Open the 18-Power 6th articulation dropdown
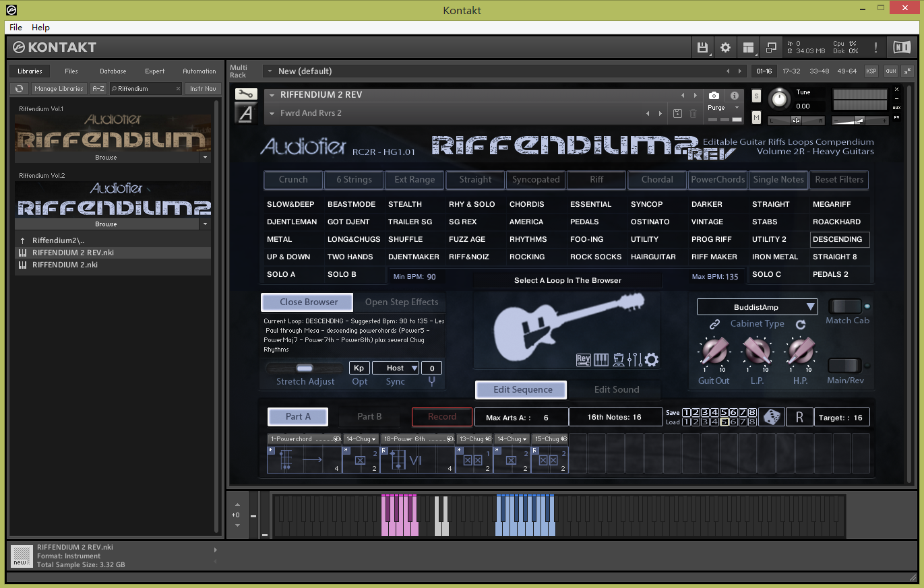The width and height of the screenshot is (924, 588). point(418,439)
